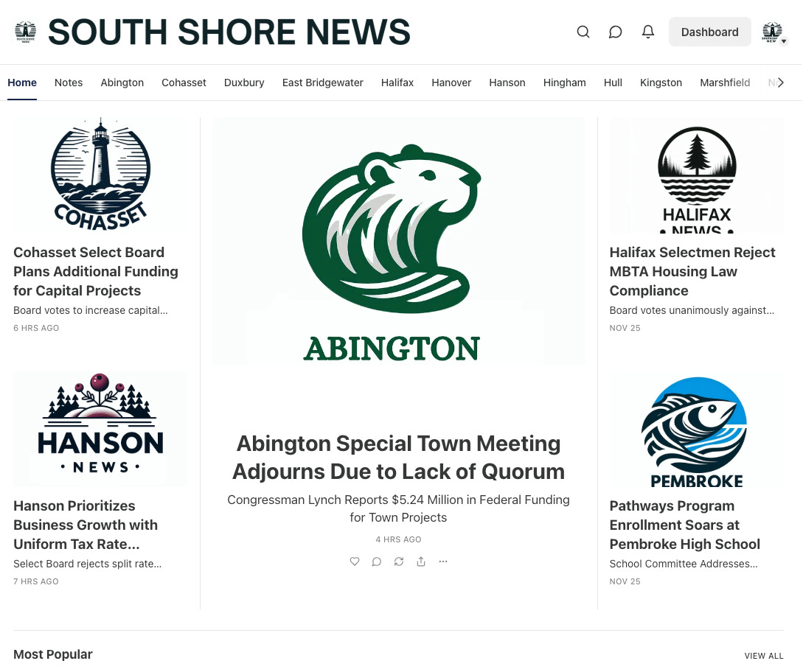Click View All for Most Popular
Viewport: 803px width, 672px height.
point(764,656)
